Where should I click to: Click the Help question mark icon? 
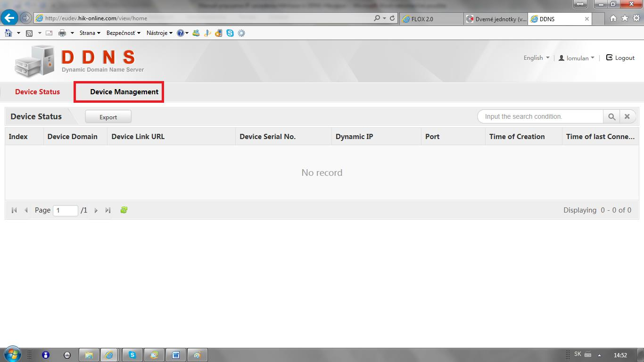180,33
